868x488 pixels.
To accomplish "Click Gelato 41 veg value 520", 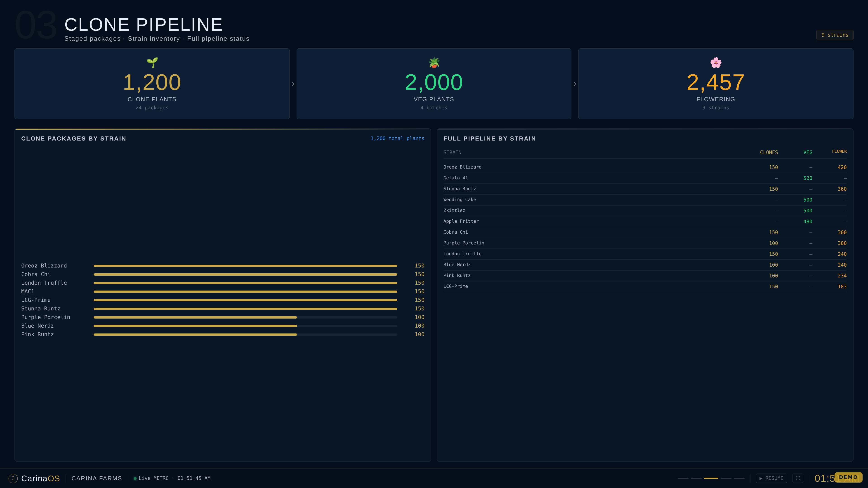I will tap(808, 178).
